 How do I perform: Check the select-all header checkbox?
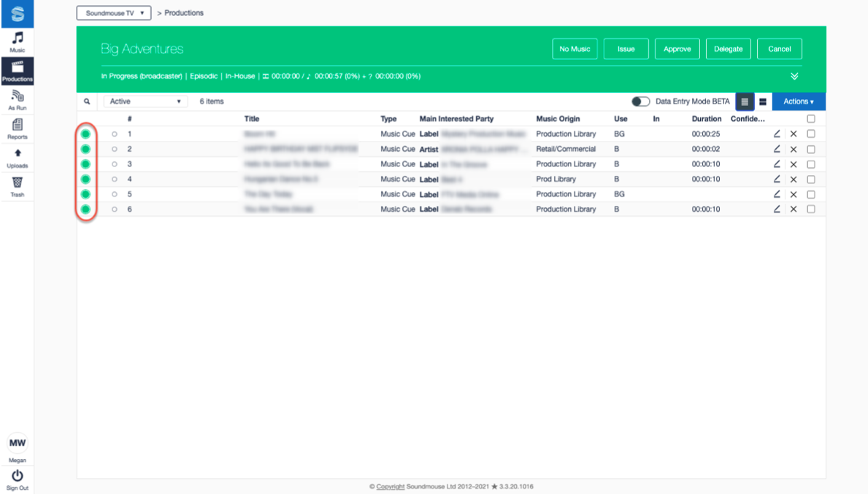point(811,118)
